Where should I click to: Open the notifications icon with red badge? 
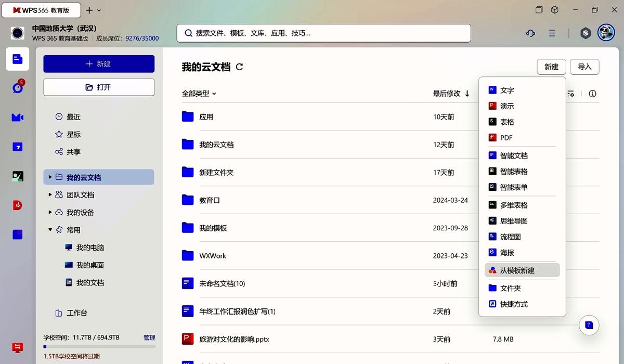18,87
